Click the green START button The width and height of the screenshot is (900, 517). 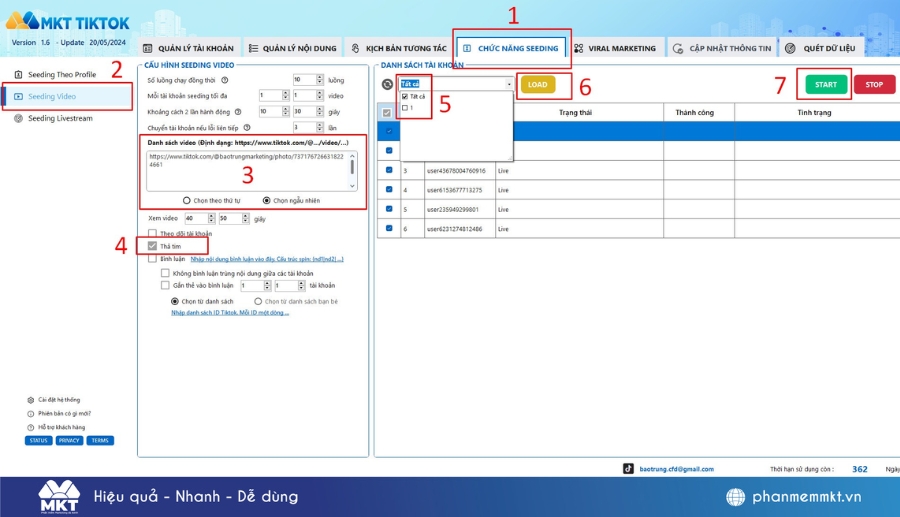pyautogui.click(x=826, y=84)
